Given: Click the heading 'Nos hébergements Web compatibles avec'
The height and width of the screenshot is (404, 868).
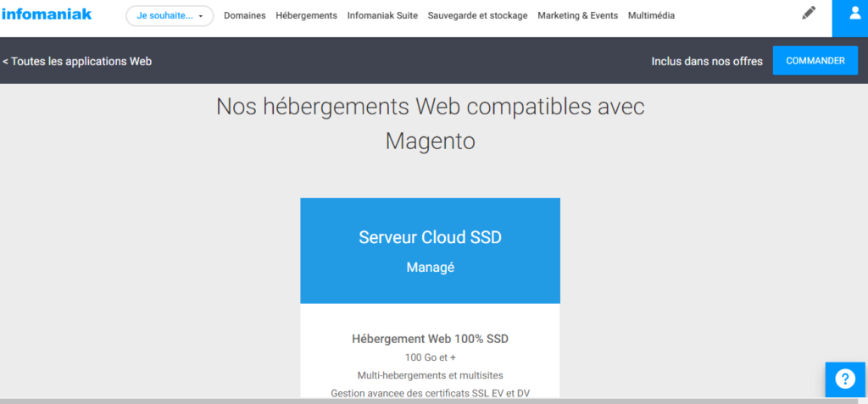Looking at the screenshot, I should [x=430, y=107].
